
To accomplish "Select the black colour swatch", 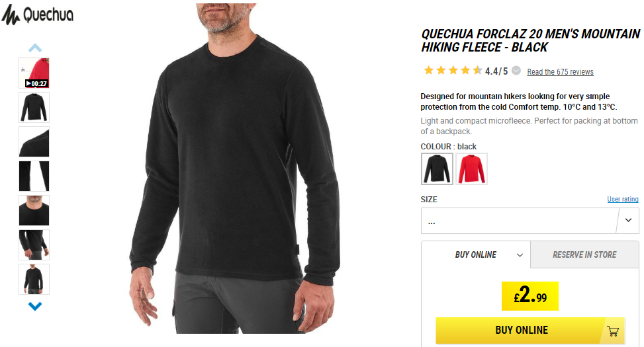I will pyautogui.click(x=437, y=169).
